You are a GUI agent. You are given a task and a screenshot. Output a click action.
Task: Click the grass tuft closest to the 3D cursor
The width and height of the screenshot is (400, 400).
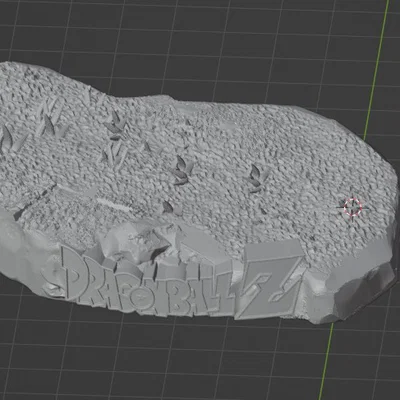(x=257, y=179)
